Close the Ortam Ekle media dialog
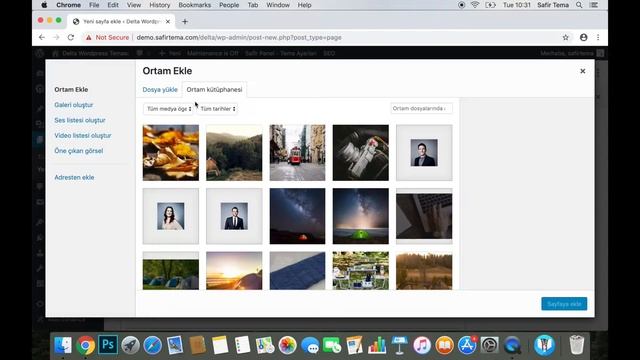 point(582,71)
